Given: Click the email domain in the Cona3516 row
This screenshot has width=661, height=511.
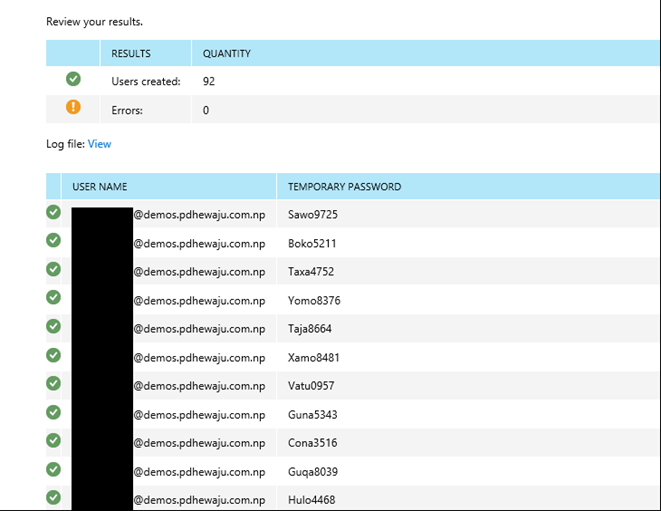Looking at the screenshot, I should pyautogui.click(x=199, y=444).
